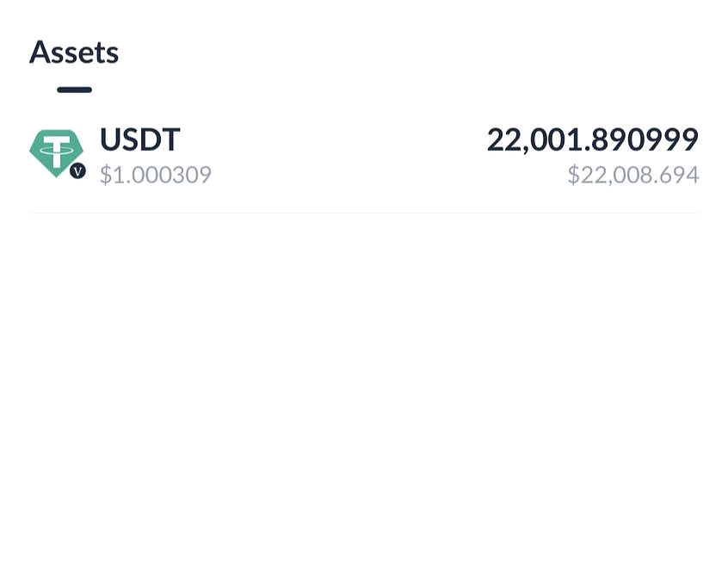Screen dimensions: 728x588
Task: Open the $1.000309 price link
Action: [156, 174]
